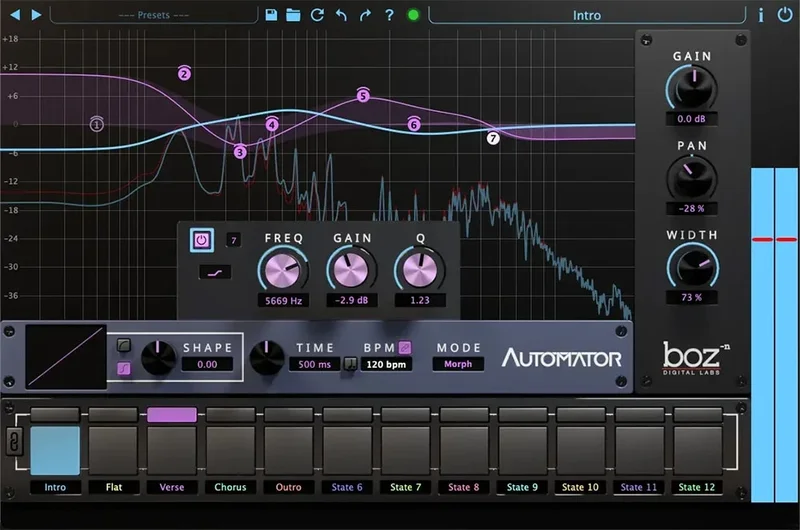Open the Presets dropdown
The width and height of the screenshot is (800, 530).
pyautogui.click(x=154, y=15)
